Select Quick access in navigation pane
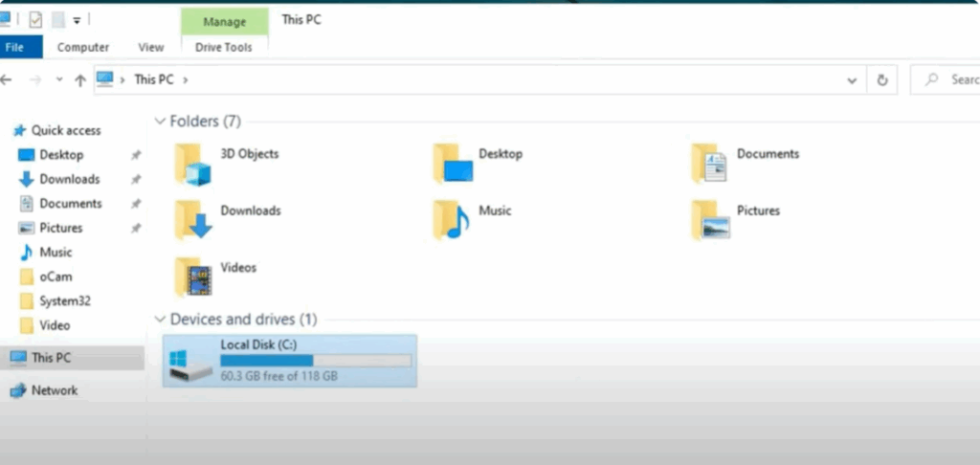Image resolution: width=980 pixels, height=465 pixels. 66,131
